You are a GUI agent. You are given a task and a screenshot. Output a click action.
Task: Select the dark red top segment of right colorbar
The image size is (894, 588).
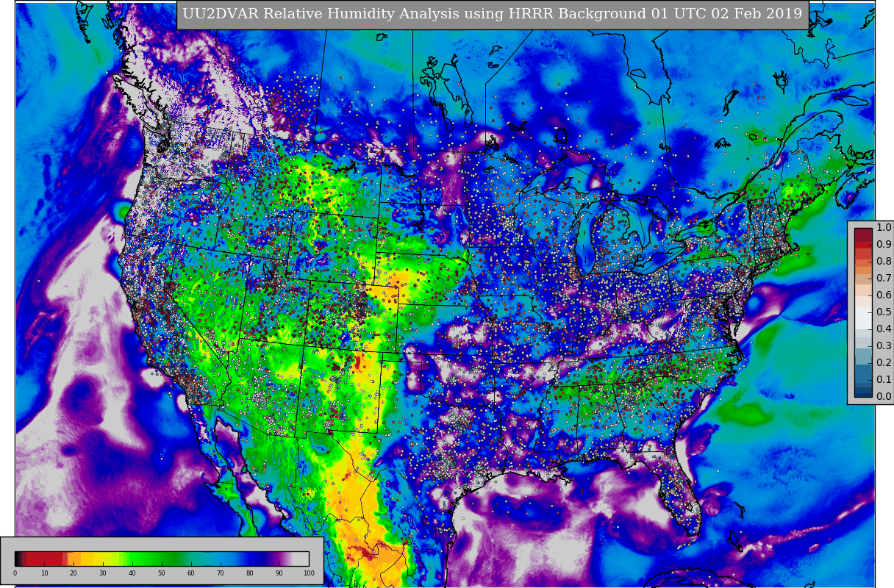(x=863, y=234)
